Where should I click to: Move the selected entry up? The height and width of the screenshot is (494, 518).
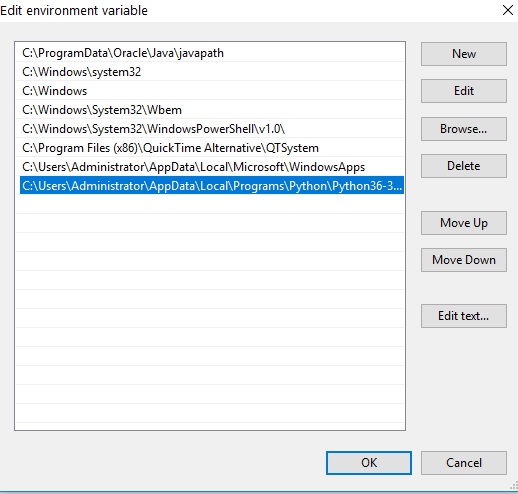(464, 223)
